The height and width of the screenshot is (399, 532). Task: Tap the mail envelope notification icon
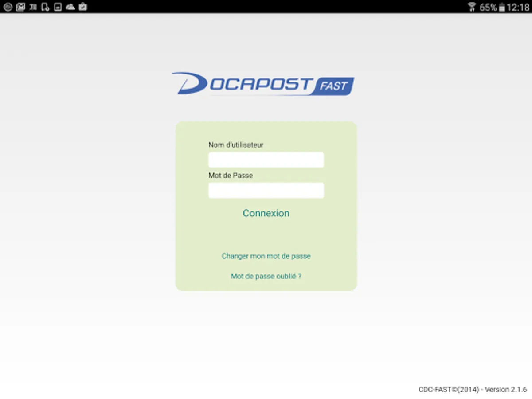pos(20,7)
